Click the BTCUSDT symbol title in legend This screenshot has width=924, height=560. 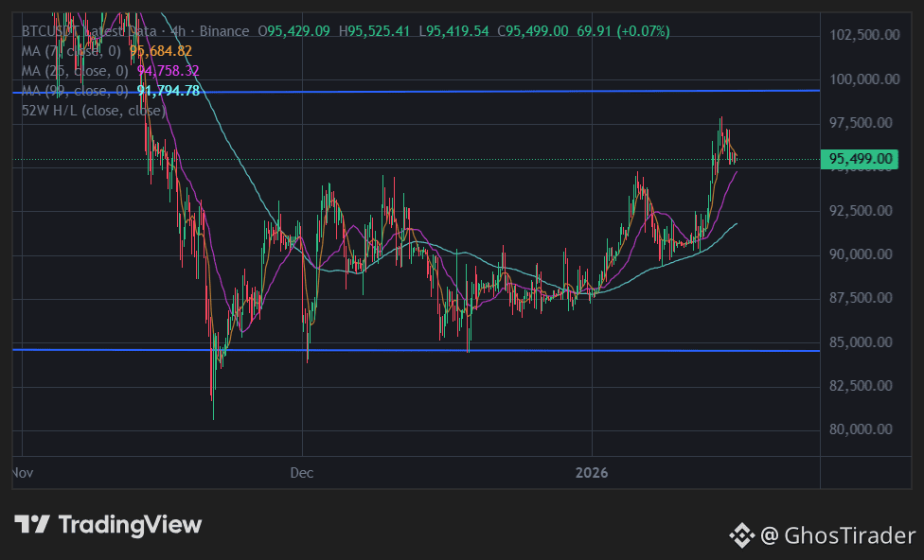point(49,31)
